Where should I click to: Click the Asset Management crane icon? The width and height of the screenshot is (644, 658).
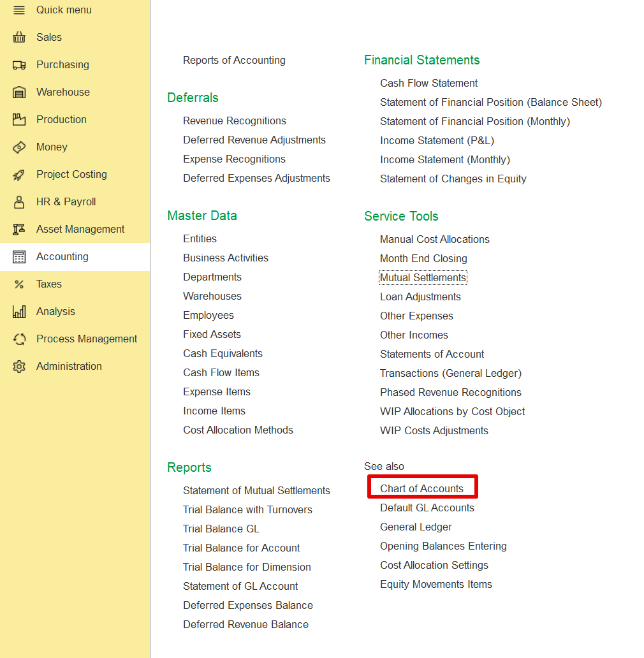pyautogui.click(x=19, y=229)
